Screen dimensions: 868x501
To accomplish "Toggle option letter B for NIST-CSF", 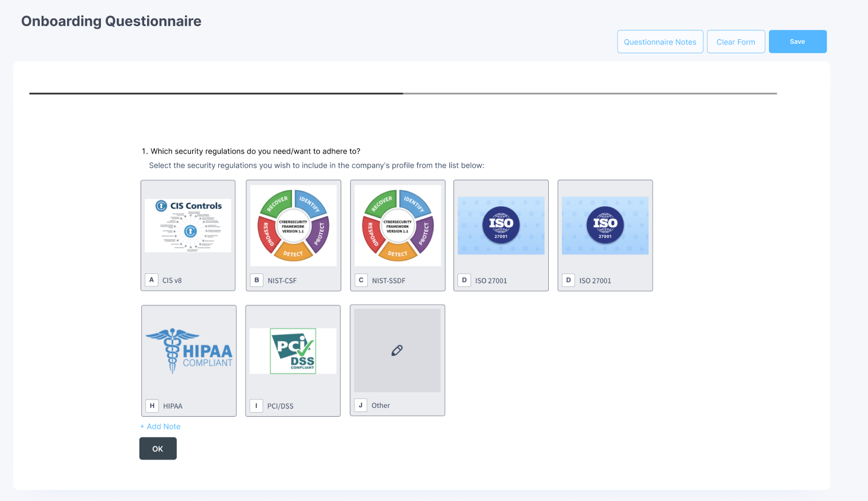I will pyautogui.click(x=256, y=280).
